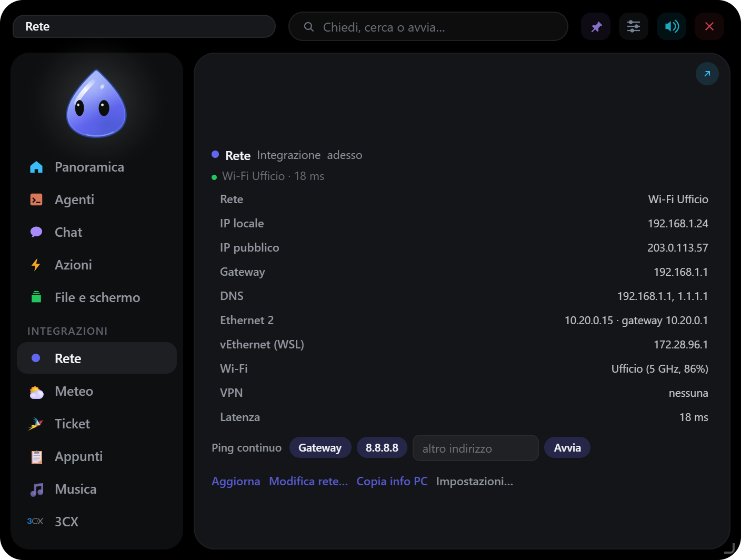The image size is (741, 560).
Task: Toggle the speaker sound icon
Action: click(672, 26)
